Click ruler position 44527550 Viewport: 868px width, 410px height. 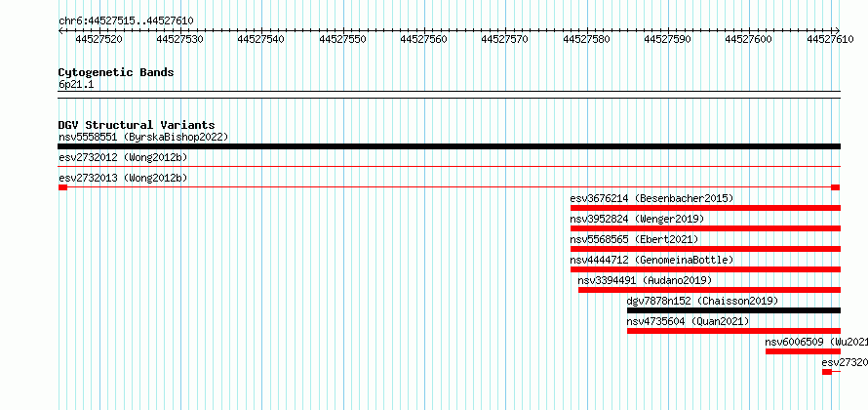click(x=342, y=39)
